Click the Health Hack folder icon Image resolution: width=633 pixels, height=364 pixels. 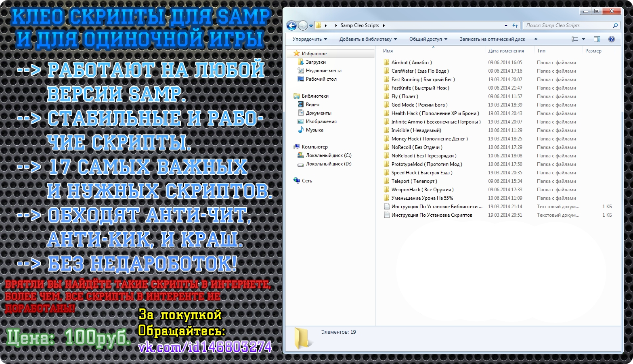coord(386,113)
